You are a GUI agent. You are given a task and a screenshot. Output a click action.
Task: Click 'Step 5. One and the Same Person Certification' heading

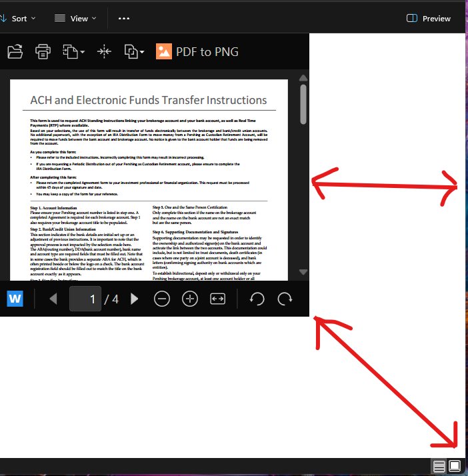click(190, 207)
